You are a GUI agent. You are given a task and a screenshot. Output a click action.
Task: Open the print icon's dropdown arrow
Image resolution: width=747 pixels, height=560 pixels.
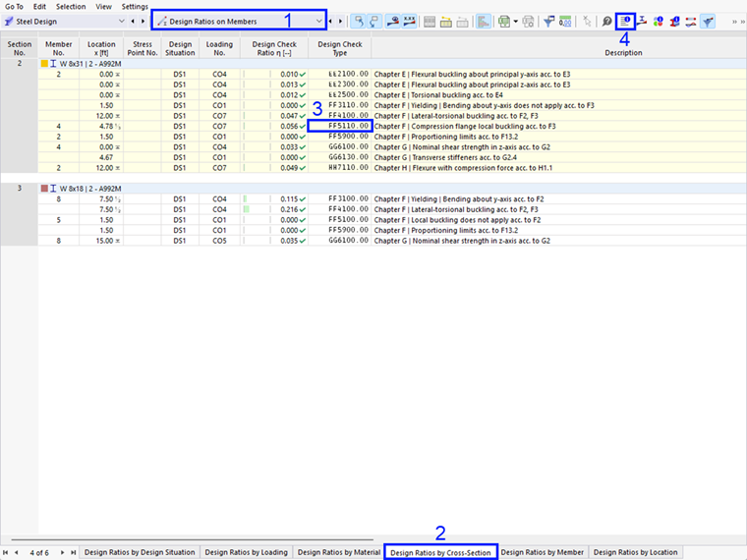(515, 22)
